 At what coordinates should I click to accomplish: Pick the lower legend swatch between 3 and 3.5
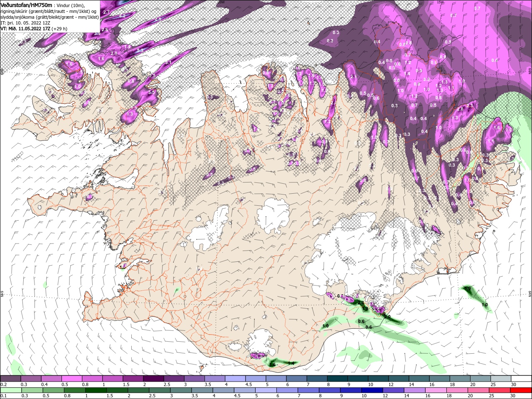point(181,390)
